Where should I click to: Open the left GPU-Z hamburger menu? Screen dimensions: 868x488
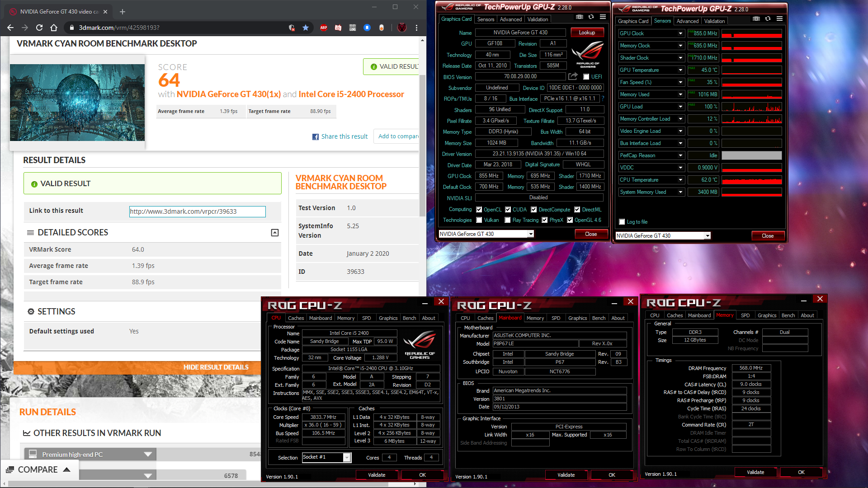tap(603, 17)
